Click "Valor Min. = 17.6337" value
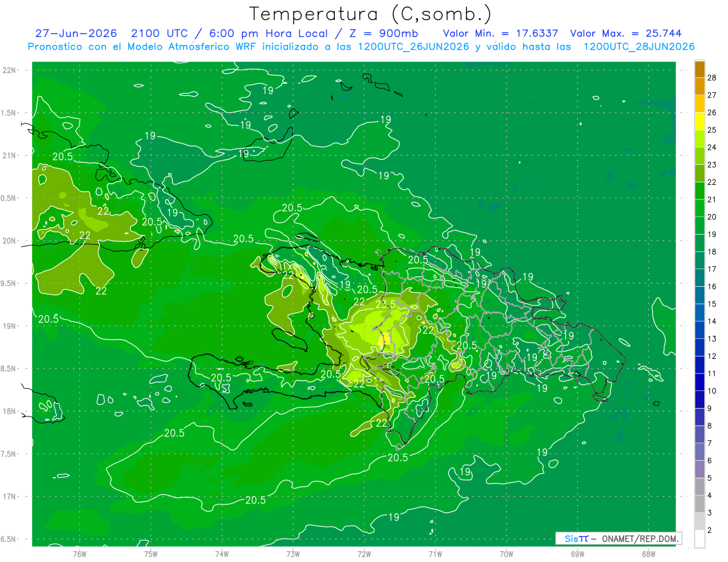Screen dimensions: 728x562 coord(500,33)
